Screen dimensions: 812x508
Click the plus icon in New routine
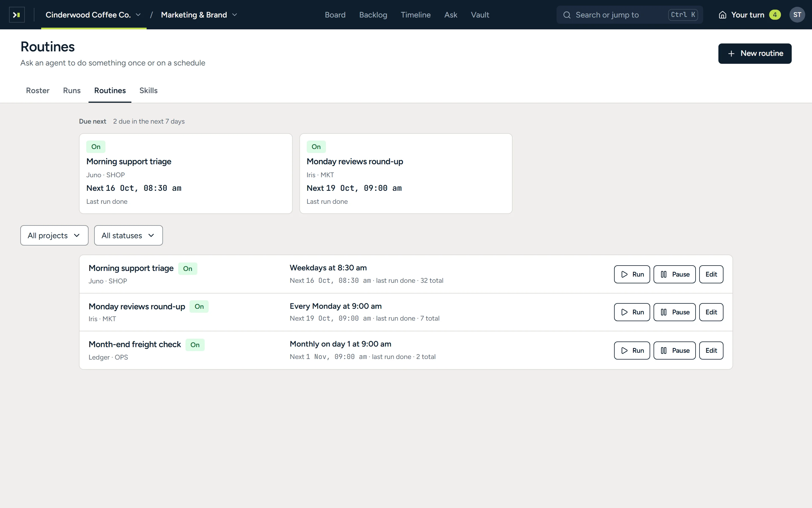click(731, 53)
